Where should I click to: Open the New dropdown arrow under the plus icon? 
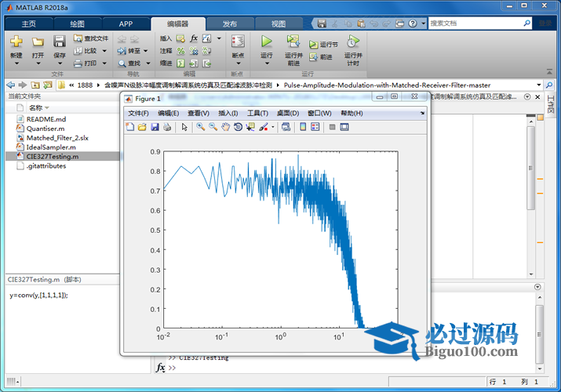click(16, 64)
